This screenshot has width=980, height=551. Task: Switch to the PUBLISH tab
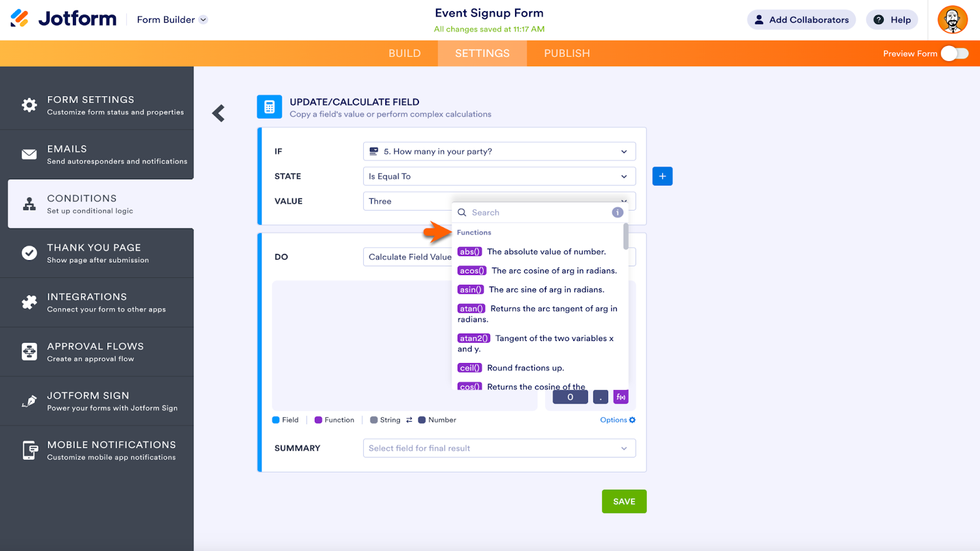[567, 54]
